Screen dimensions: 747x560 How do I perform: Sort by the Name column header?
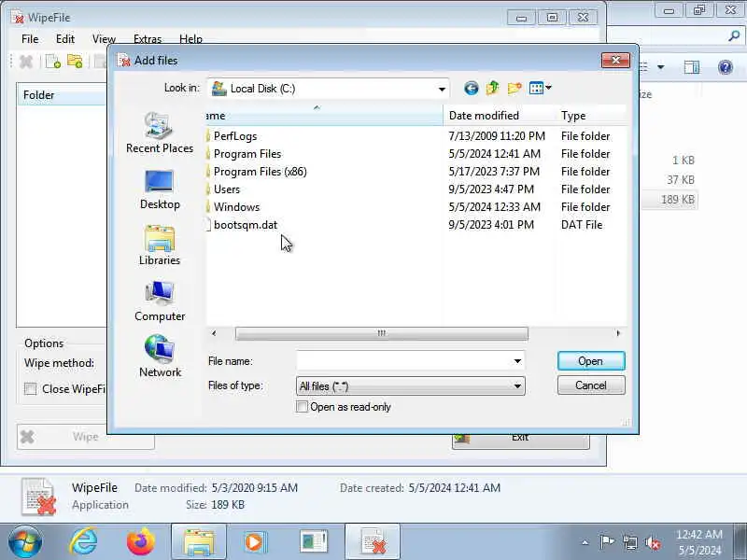324,116
